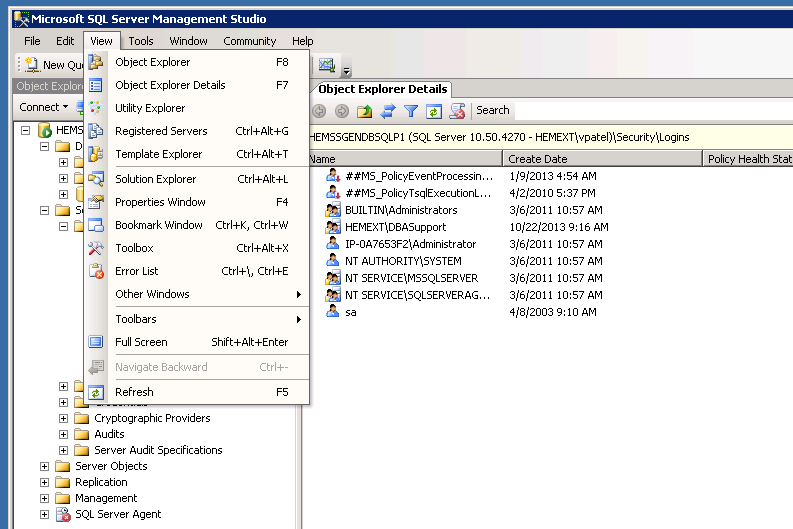The width and height of the screenshot is (793, 529).
Task: Open Help menu
Action: 302,41
